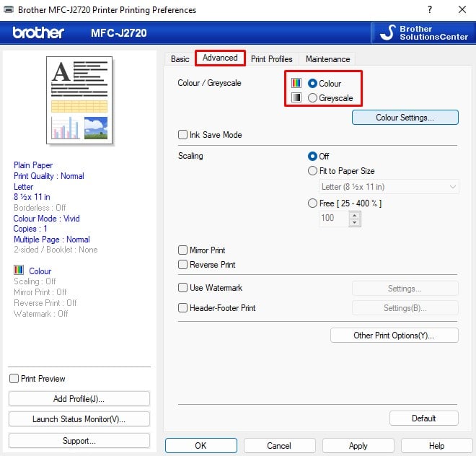The width and height of the screenshot is (476, 456).
Task: Click Launch Status Monitor(V) button
Action: coord(79,419)
